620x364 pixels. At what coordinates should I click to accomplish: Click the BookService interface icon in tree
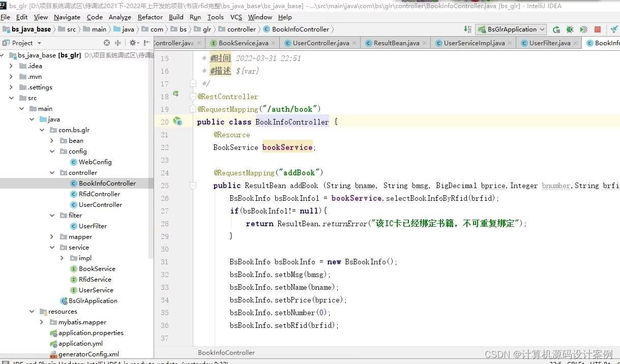[x=74, y=269]
